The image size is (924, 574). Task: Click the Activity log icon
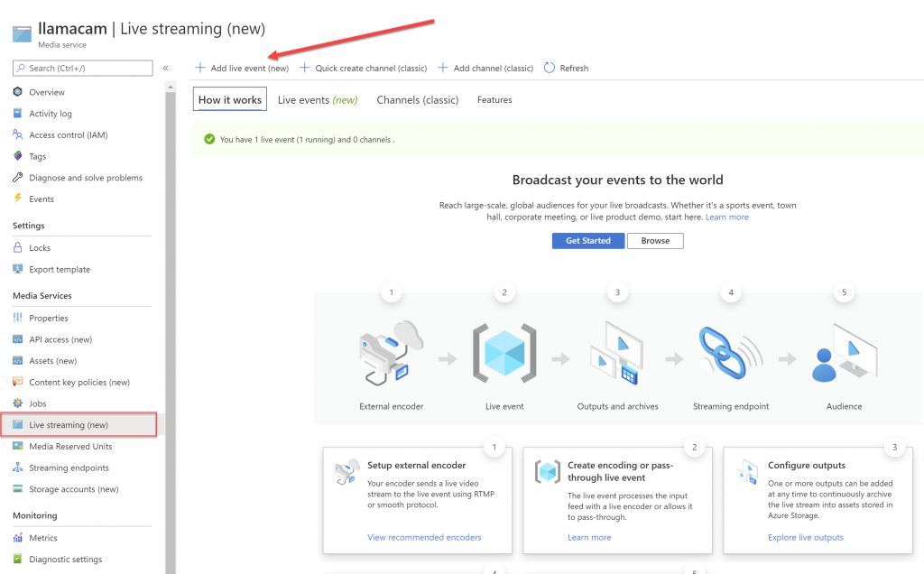(18, 113)
